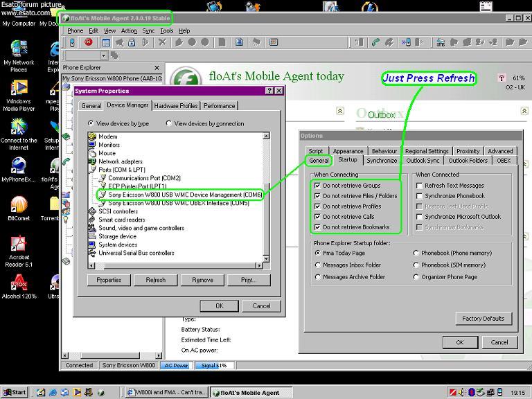
Task: Click the red disconnect icon in toolbar
Action: click(89, 42)
